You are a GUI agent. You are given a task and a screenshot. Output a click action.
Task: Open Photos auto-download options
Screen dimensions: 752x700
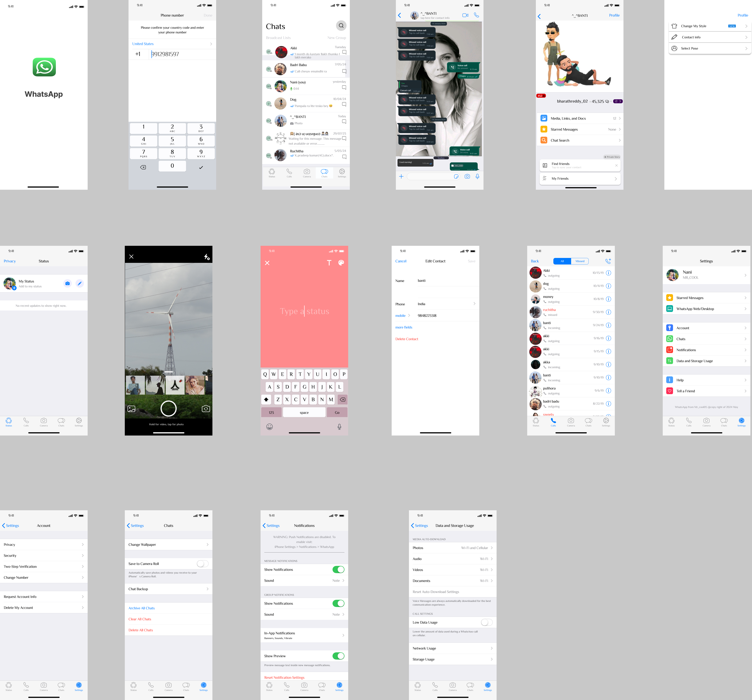tap(452, 548)
